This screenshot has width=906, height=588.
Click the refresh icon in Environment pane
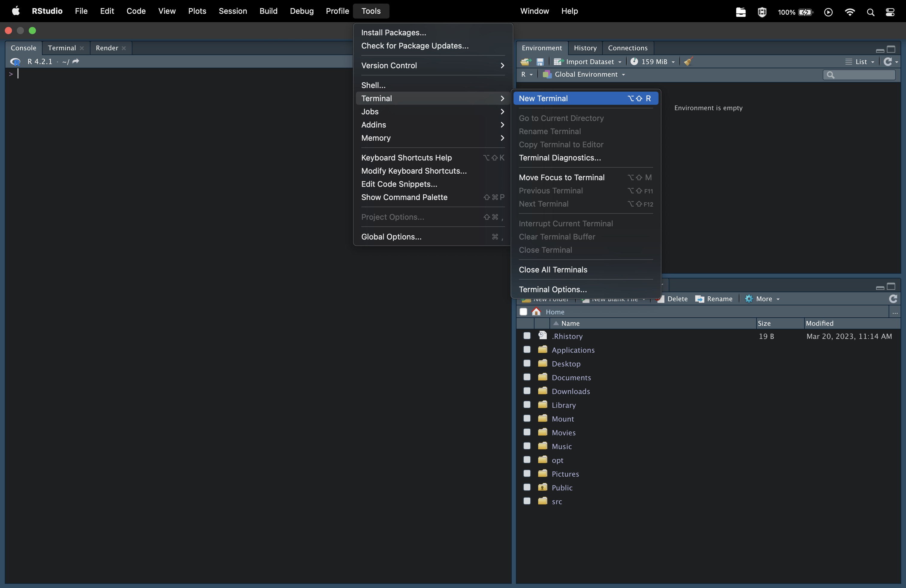click(x=888, y=62)
